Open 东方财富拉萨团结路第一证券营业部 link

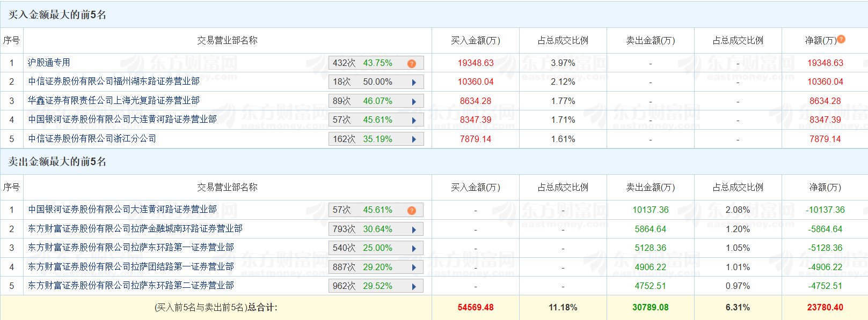point(131,267)
